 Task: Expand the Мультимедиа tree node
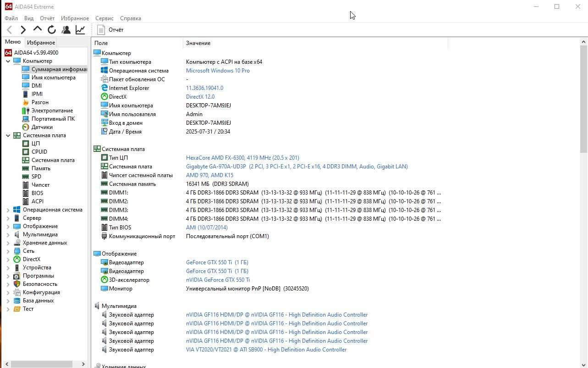(x=8, y=234)
